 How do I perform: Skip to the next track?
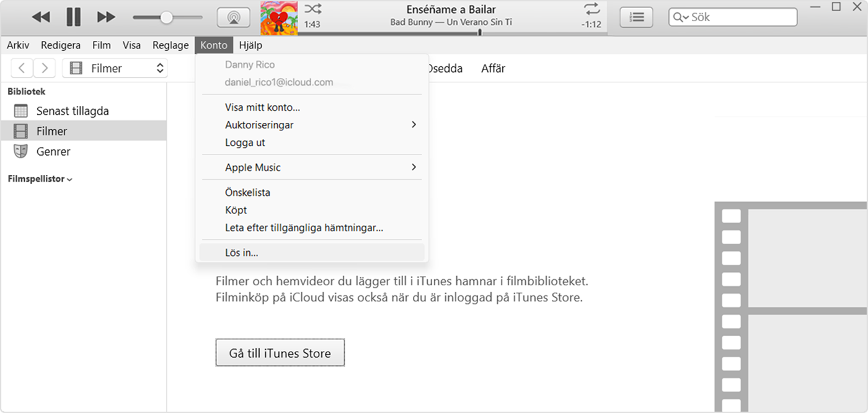tap(105, 17)
